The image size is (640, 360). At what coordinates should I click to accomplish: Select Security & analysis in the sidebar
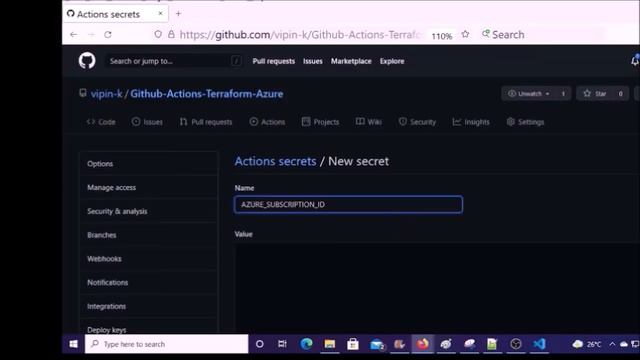coord(149,211)
